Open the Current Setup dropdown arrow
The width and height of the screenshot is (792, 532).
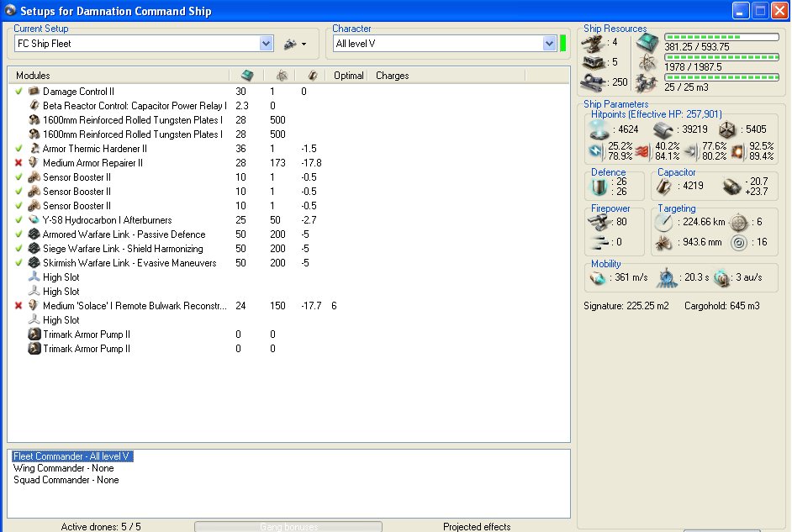coord(267,44)
